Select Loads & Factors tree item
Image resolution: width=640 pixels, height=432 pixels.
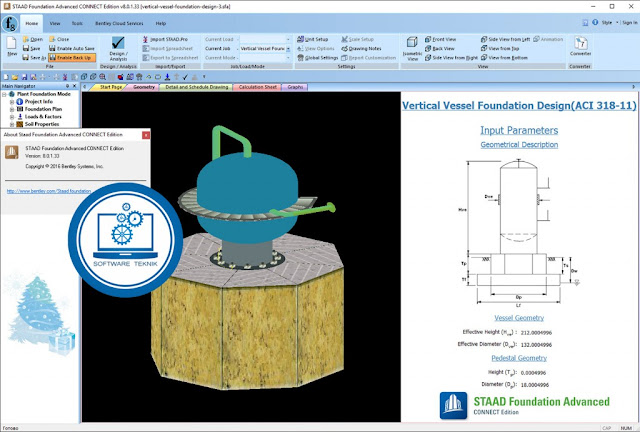[43, 117]
